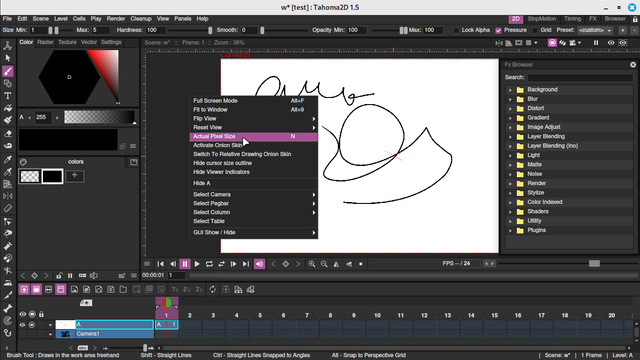
Task: Open column A options dropdown arrow
Action: click(x=50, y=325)
